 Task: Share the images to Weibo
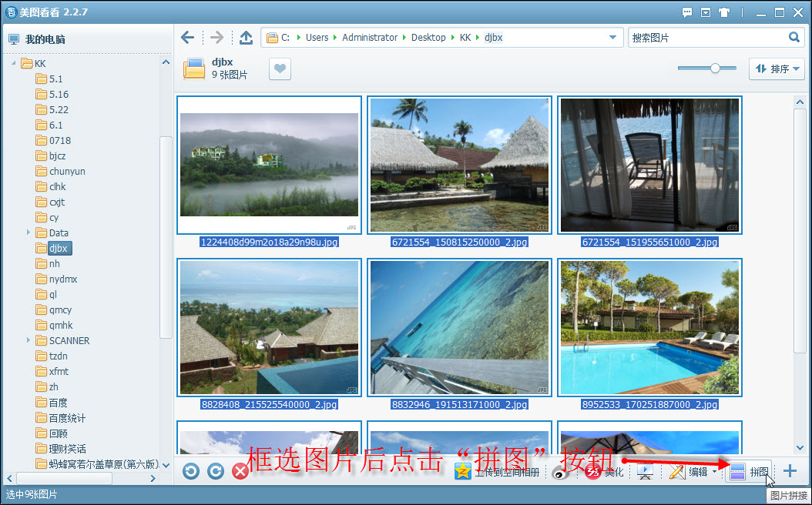(561, 471)
